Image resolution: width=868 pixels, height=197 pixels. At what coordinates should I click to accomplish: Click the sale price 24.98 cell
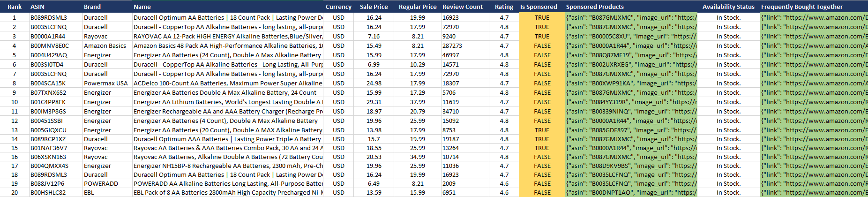pos(374,83)
